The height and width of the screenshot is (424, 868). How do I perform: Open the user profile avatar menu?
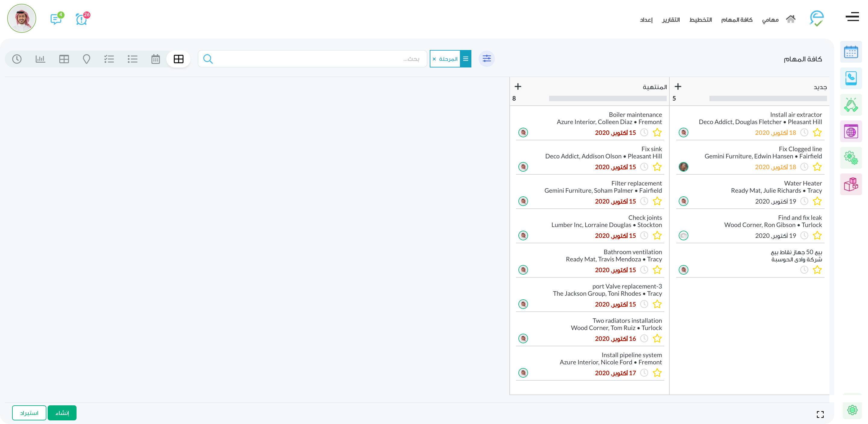[22, 19]
